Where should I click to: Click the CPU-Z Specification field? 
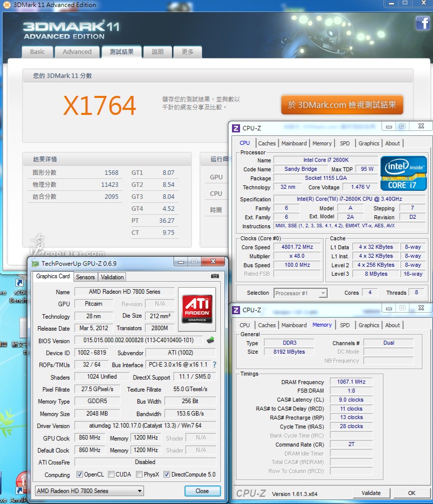click(x=349, y=199)
